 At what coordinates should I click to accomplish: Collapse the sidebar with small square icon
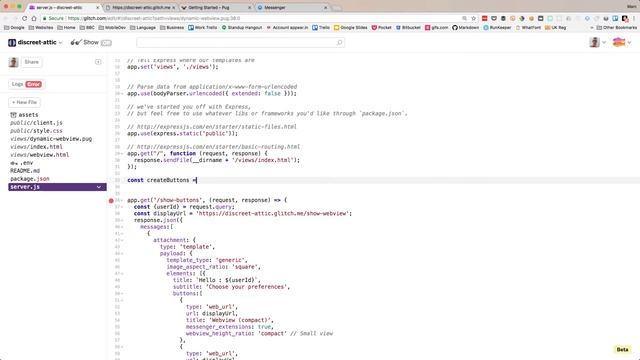[x=98, y=62]
